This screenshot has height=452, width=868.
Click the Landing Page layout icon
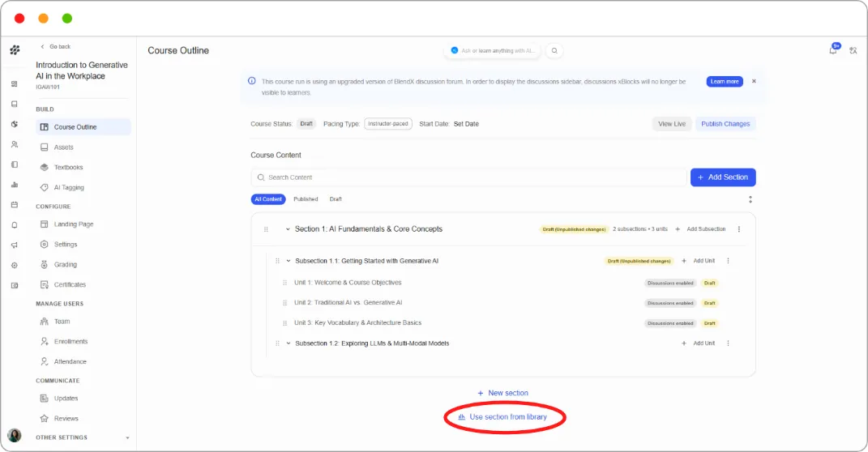[45, 224]
